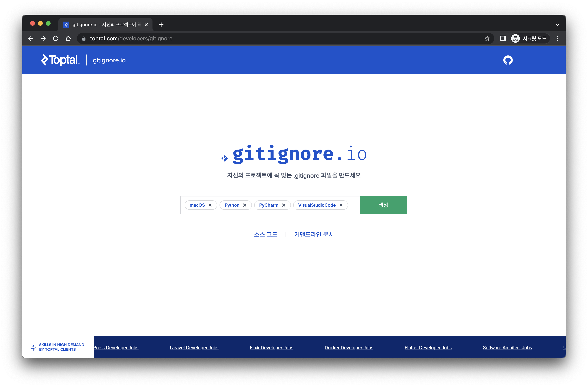Remove the VisualStudioCode tag
Viewport: 588px width, 387px height.
pos(341,205)
